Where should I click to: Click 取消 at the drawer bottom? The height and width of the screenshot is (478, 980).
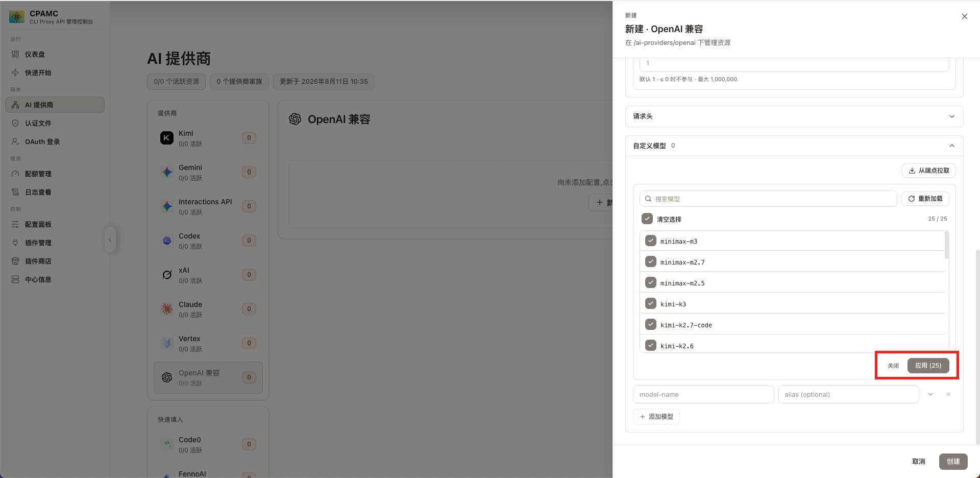[x=919, y=461]
